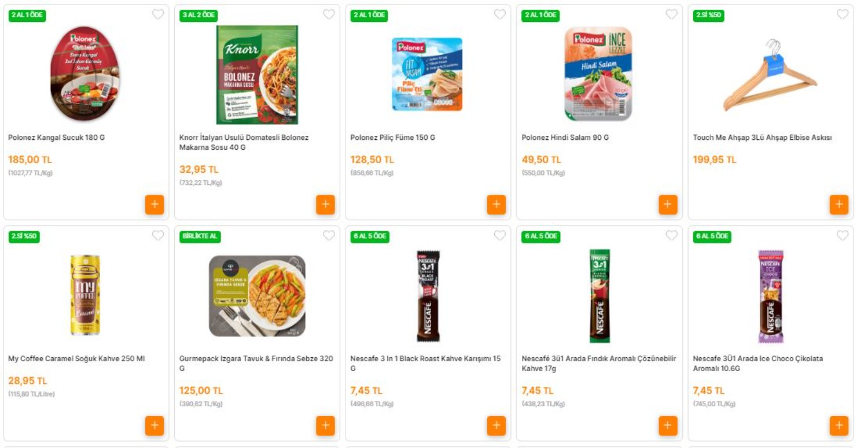Add Gurmepack Izgara Tavuk to cart
868x448 pixels.
326,425
